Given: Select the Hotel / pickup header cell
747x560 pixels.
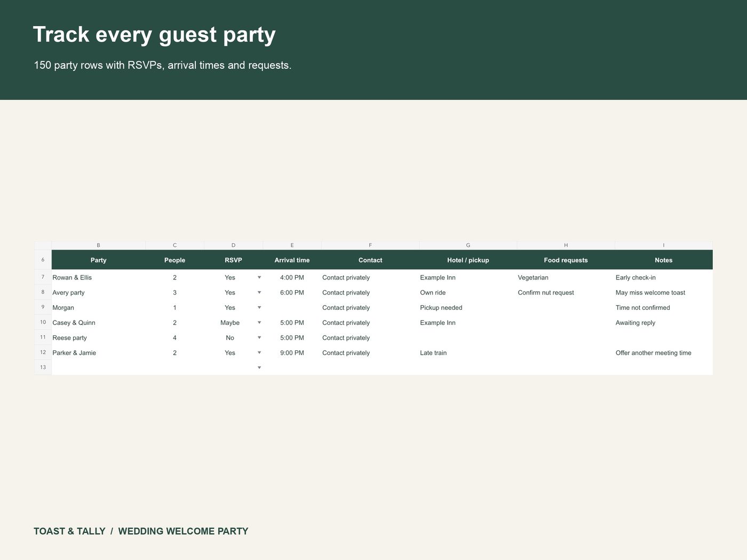Looking at the screenshot, I should (468, 260).
